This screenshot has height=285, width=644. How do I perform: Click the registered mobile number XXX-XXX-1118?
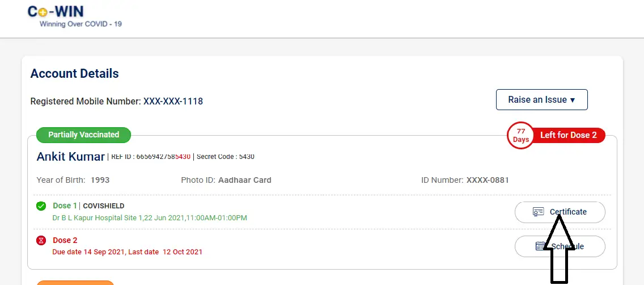[173, 101]
